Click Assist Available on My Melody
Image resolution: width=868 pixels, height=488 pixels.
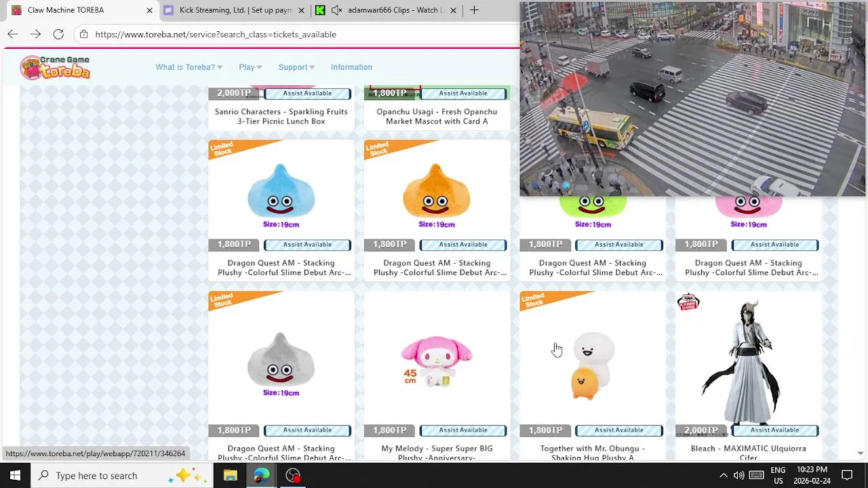(x=463, y=430)
